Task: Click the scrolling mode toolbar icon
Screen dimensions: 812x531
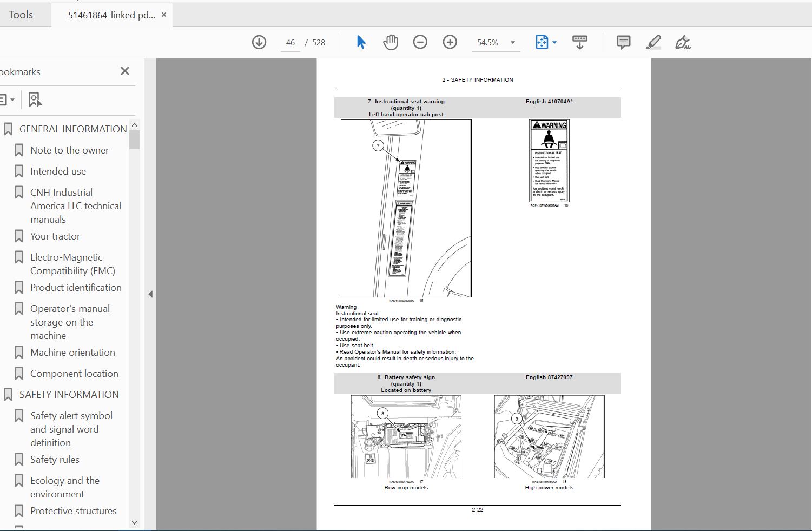Action: click(580, 42)
